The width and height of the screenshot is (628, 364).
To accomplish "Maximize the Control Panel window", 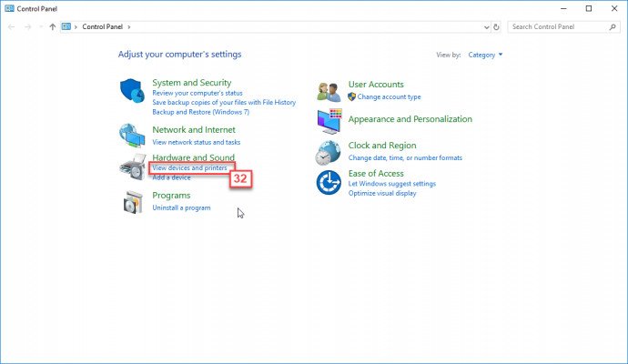I will click(x=589, y=8).
